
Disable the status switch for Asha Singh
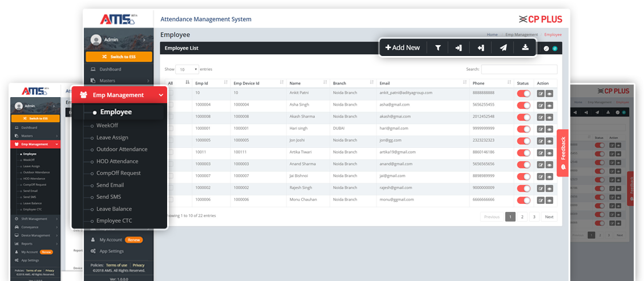(524, 106)
